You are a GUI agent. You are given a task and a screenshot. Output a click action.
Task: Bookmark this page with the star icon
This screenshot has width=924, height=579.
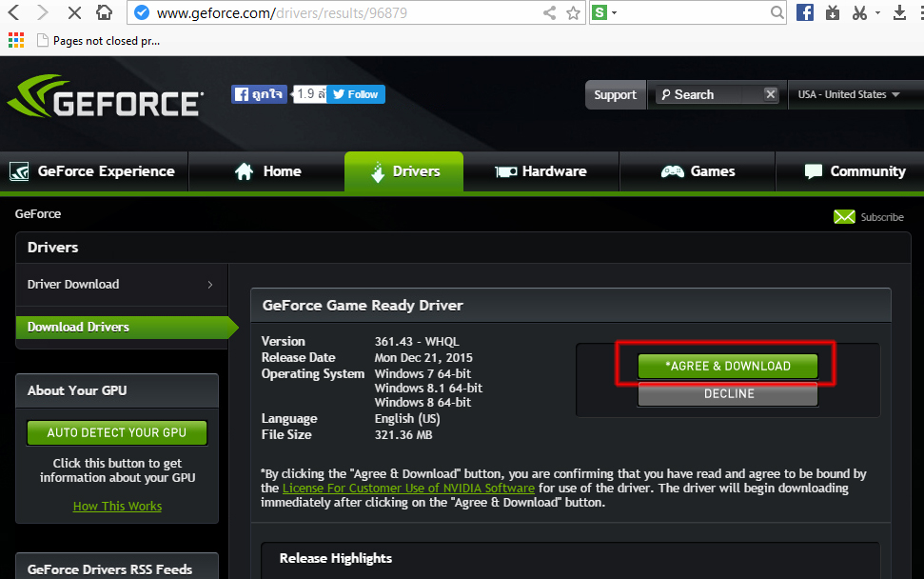pos(574,13)
